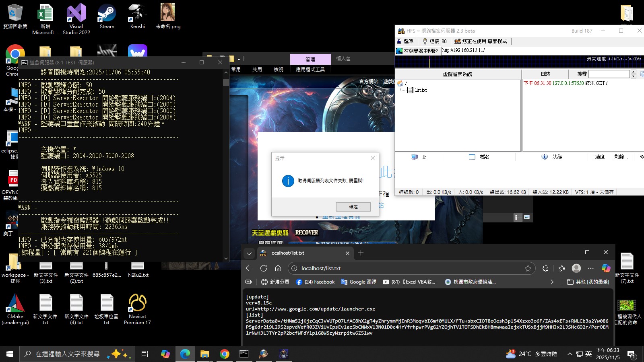Click the Edge back arrow
This screenshot has height=362, width=644.
(x=249, y=268)
